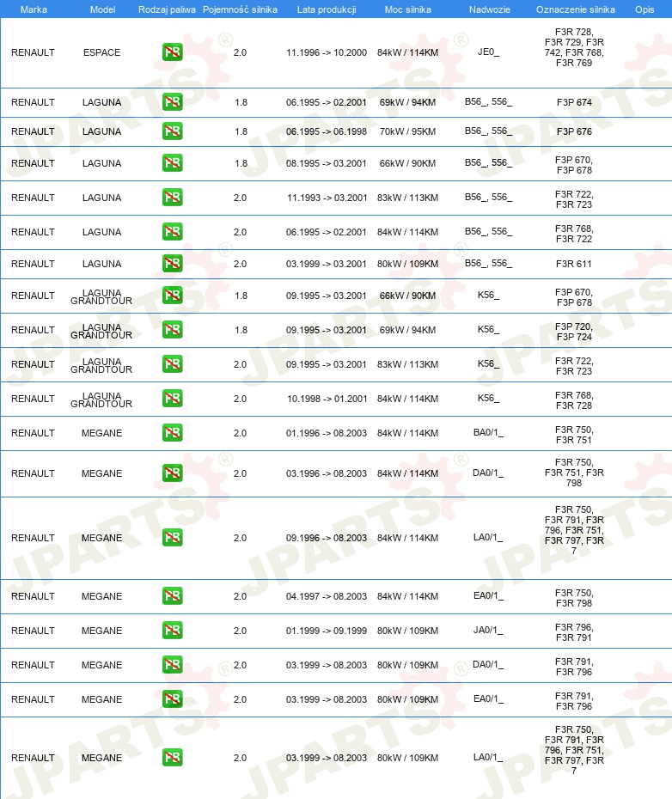672x799 pixels.
Task: Click the fuel icon for LAGUNA 83kW / 113KM, B56_
Action: tap(173, 198)
